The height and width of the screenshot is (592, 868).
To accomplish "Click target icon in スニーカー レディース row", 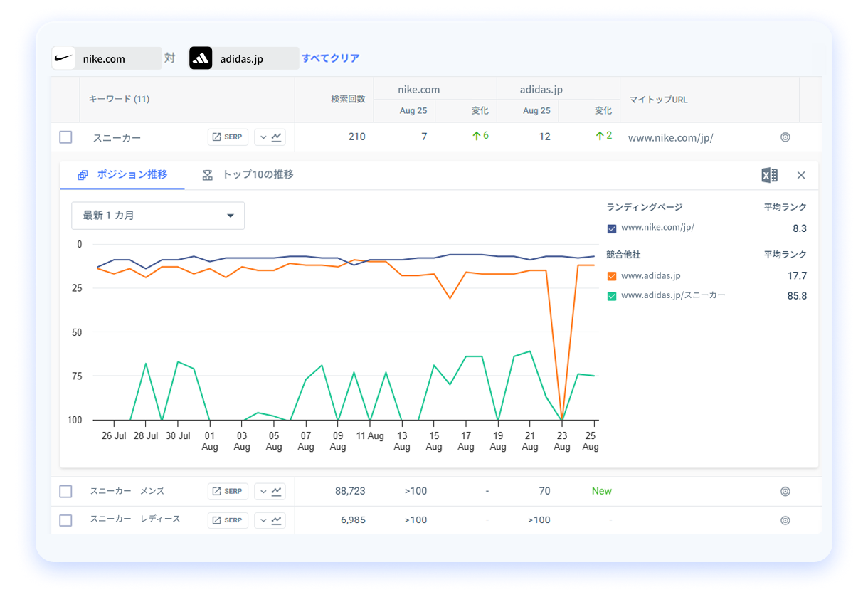I will coord(785,520).
